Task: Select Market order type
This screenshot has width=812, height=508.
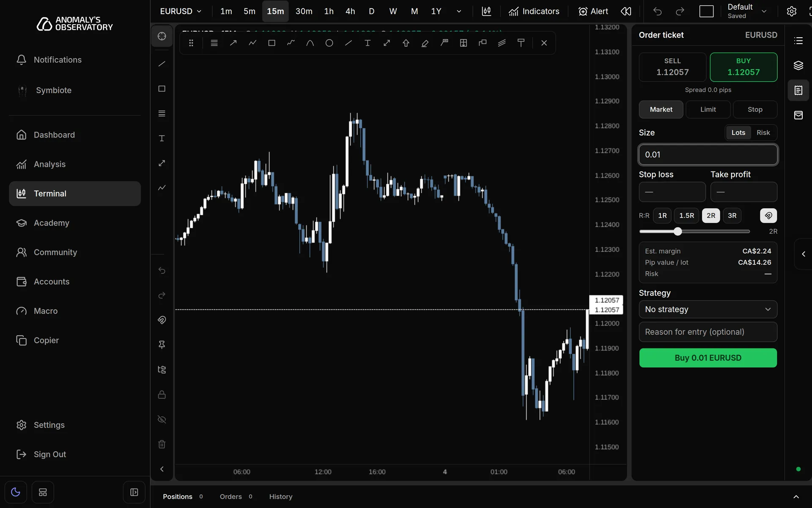Action: 661,110
